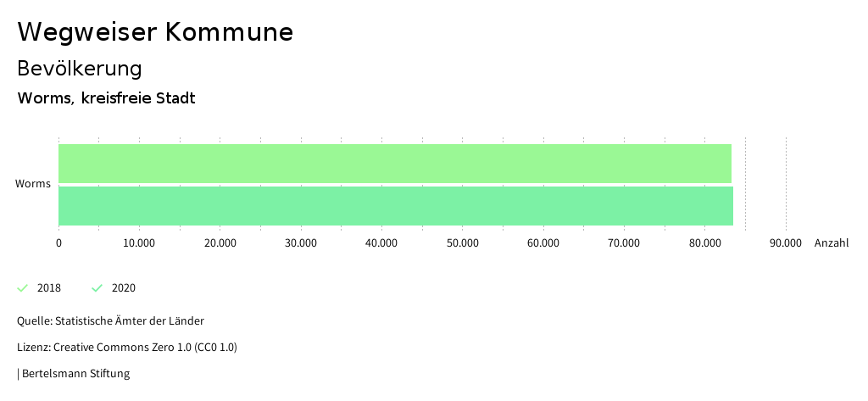This screenshot has width=868, height=401.
Task: Toggle the 2020 legend checkmark
Action: pos(97,288)
